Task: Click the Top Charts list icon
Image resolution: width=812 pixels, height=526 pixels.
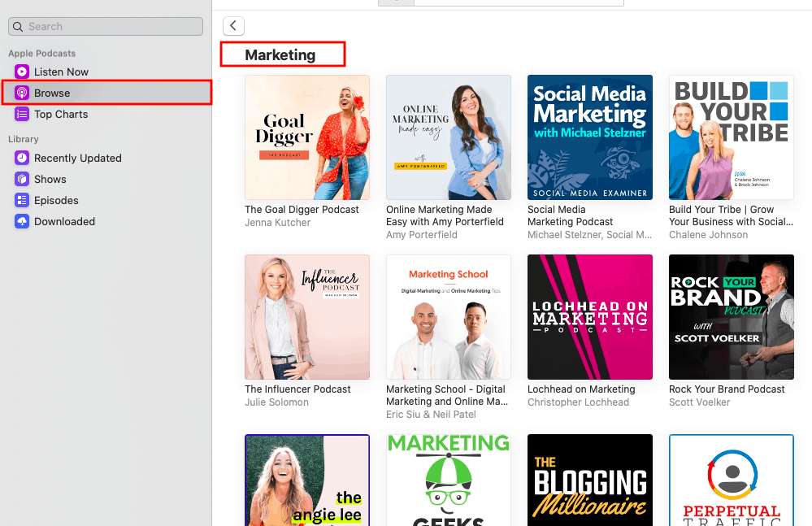Action: pyautogui.click(x=22, y=114)
